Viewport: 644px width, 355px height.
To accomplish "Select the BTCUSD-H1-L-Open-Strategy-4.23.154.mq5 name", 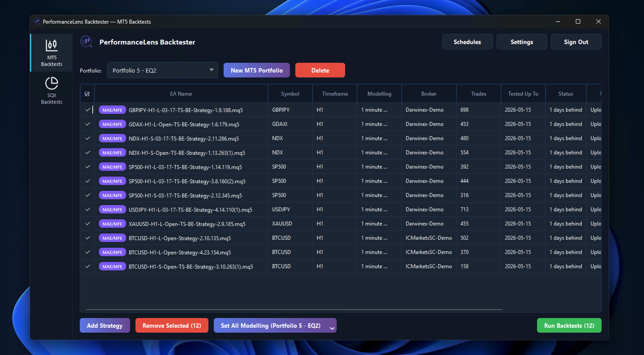I will coord(180,252).
